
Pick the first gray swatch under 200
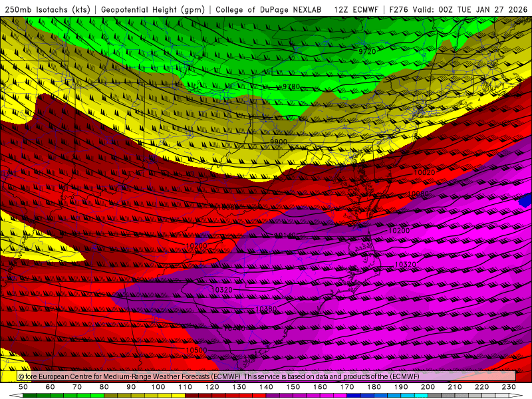pyautogui.click(x=435, y=396)
